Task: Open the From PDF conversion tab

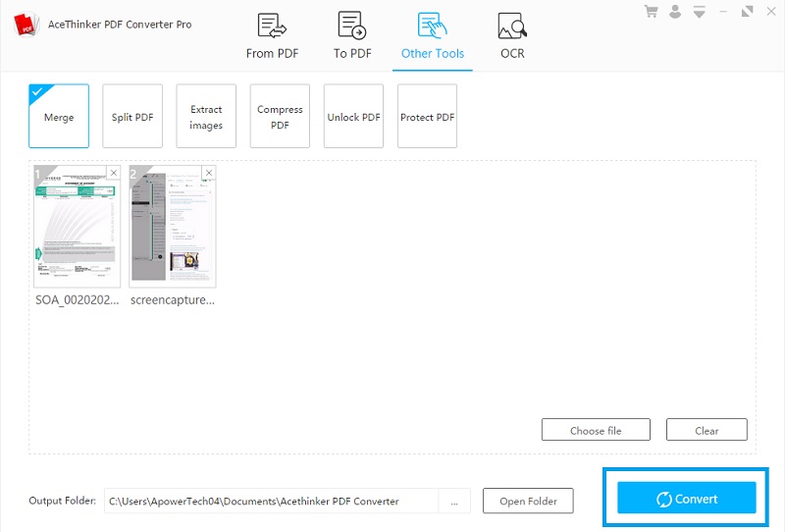Action: [x=272, y=36]
